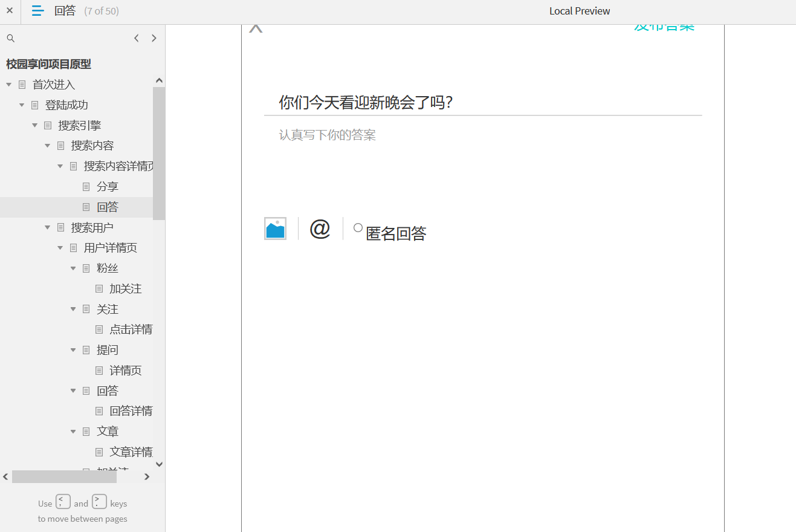Click the page icon beside 搜索内容
Screen dimensions: 796x532
coord(60,146)
